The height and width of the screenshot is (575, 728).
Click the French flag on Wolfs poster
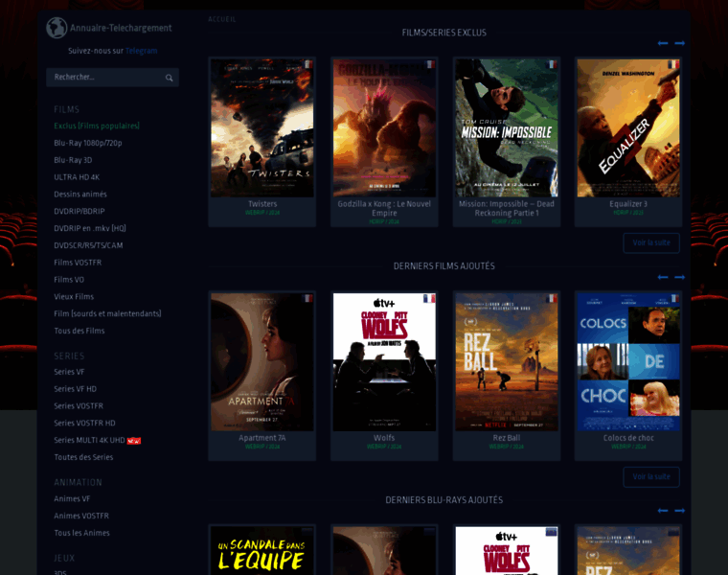[429, 298]
